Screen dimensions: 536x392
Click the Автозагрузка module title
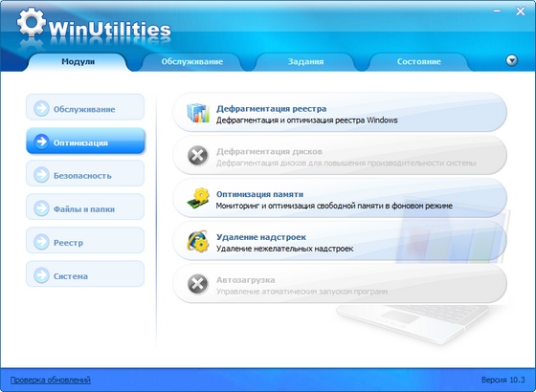pyautogui.click(x=245, y=279)
